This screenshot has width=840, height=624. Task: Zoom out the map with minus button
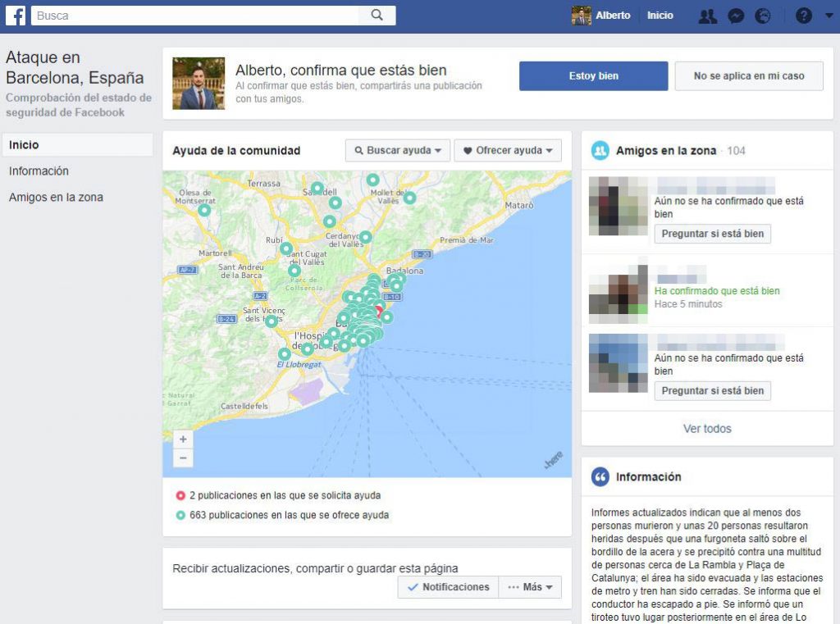click(x=183, y=458)
